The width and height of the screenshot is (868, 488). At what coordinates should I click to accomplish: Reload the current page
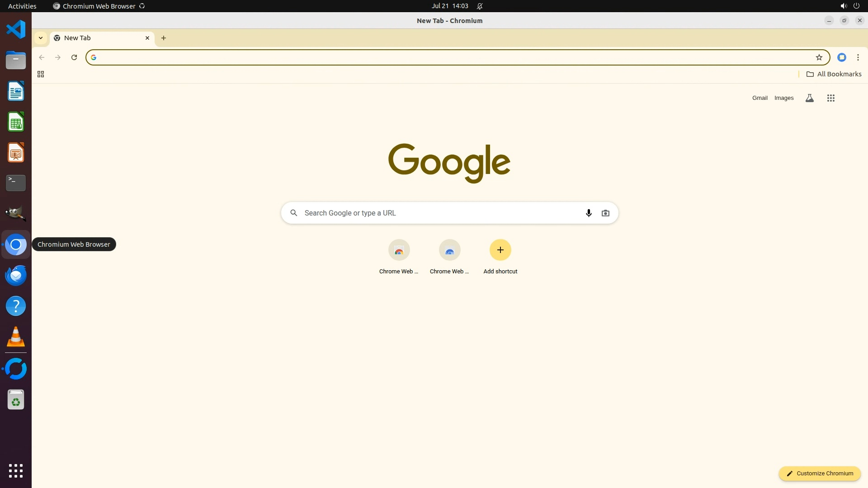pos(74,57)
